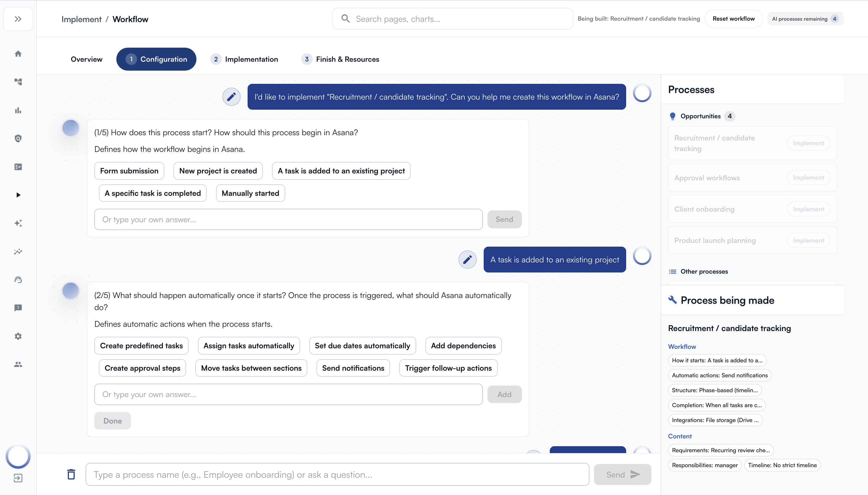Expand the Opportunities section header

pos(702,116)
